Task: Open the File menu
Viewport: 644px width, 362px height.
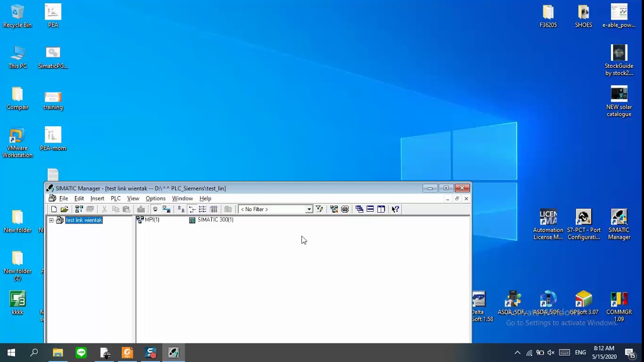Action: click(x=63, y=199)
